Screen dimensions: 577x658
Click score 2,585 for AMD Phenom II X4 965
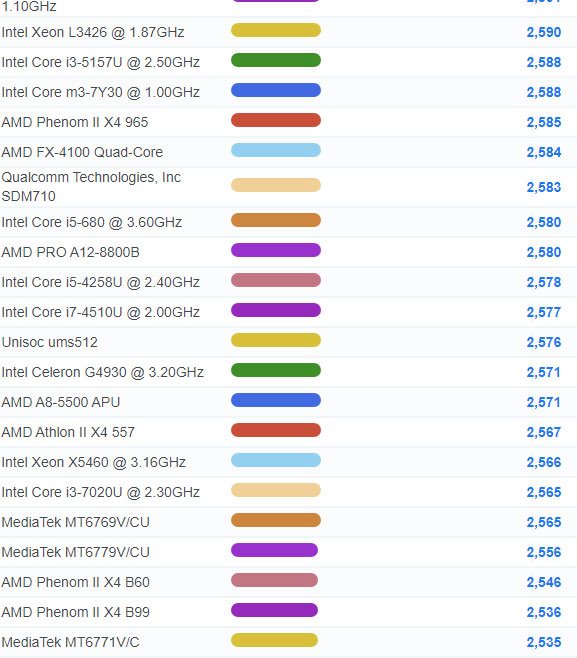click(x=544, y=123)
